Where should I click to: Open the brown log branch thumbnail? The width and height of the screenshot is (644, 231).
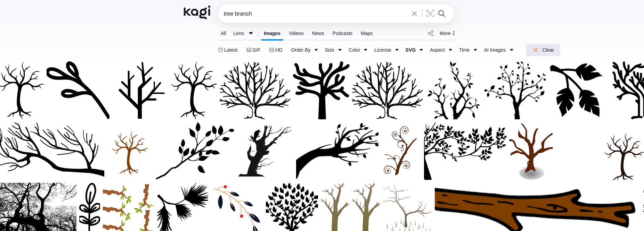click(535, 208)
